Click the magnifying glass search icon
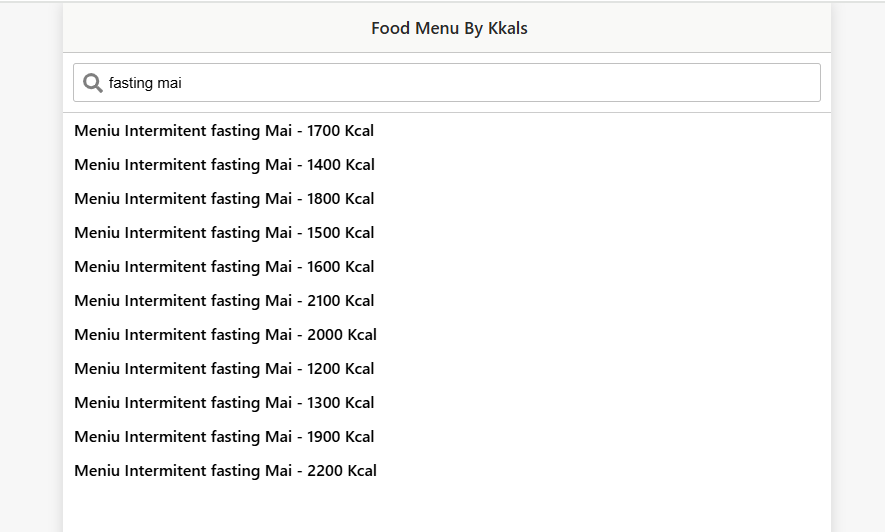The image size is (885, 532). point(93,83)
